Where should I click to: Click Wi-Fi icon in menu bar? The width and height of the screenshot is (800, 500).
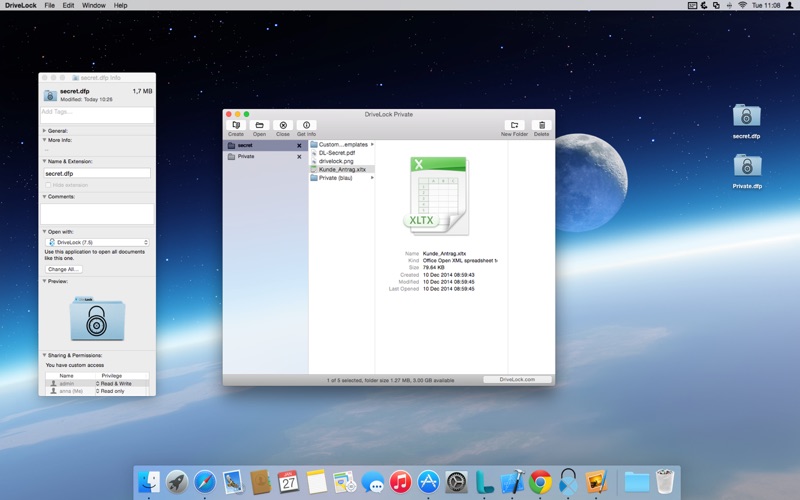coord(742,5)
